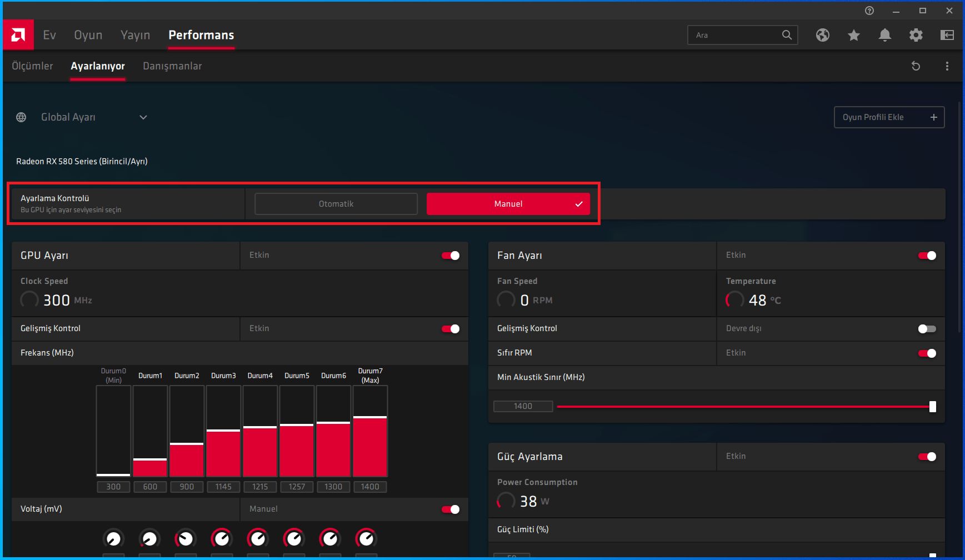The height and width of the screenshot is (560, 965).
Task: Click Oyun Profili Ekle button
Action: click(x=888, y=117)
